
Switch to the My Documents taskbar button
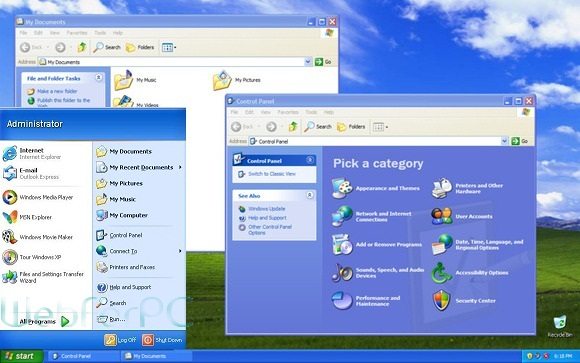click(156, 356)
